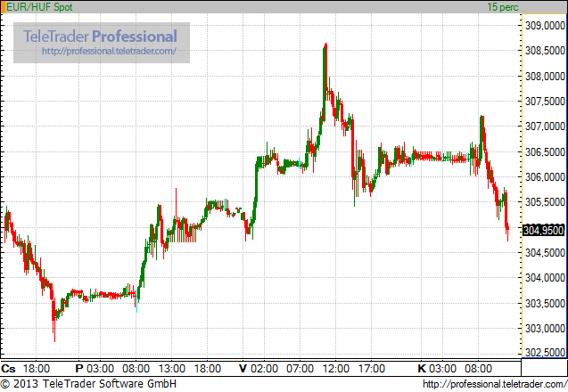
Task: Click the 02:00 time axis label
Action: coord(265,369)
